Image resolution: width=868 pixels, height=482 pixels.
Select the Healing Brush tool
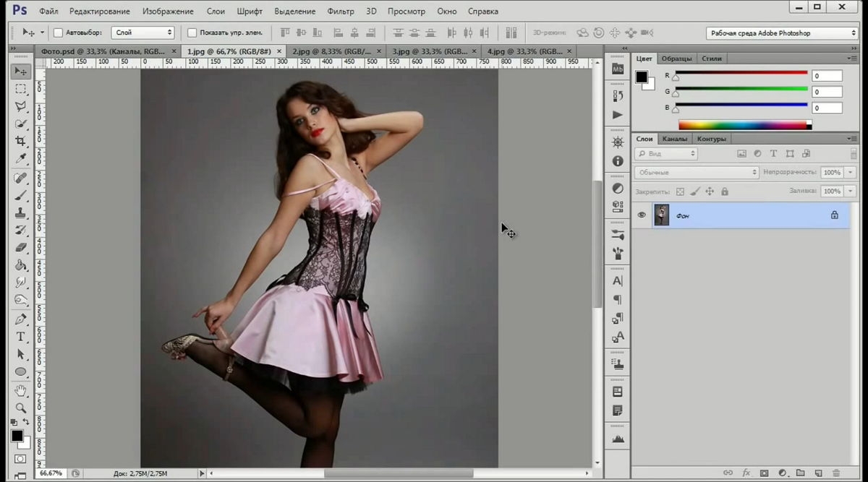[20, 178]
